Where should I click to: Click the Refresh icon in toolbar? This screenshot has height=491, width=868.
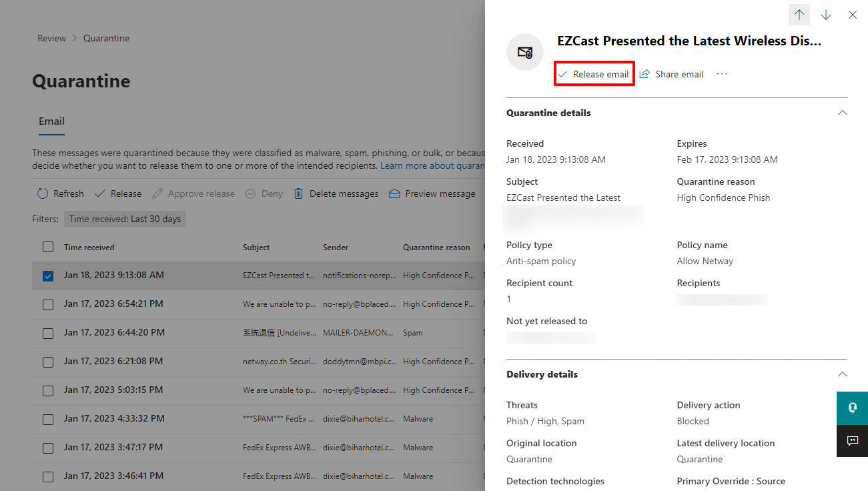point(43,193)
